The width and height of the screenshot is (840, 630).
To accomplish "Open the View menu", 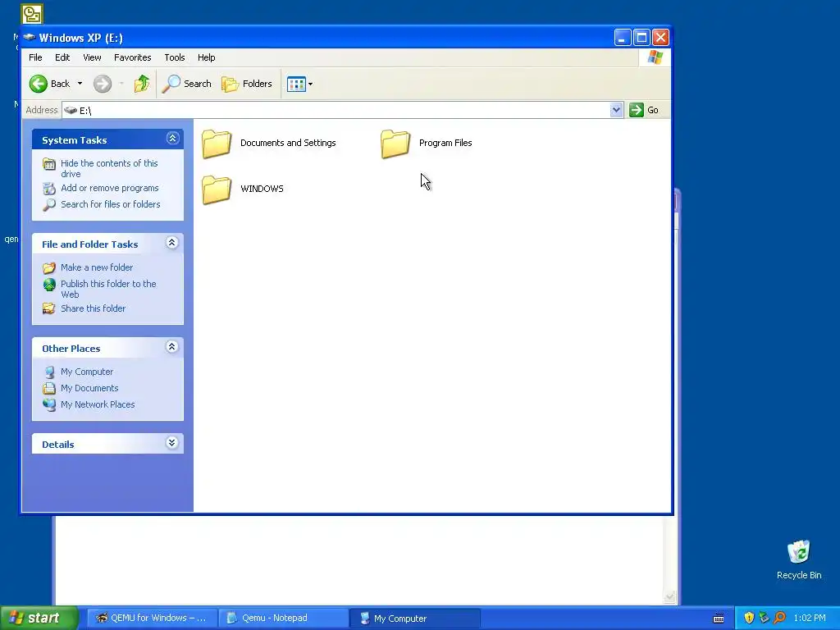I will (x=92, y=57).
